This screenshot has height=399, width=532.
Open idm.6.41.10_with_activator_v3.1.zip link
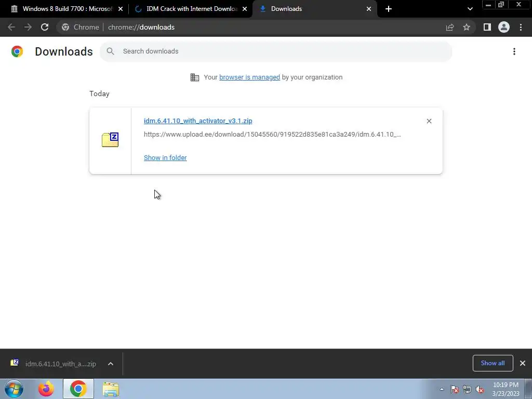(198, 121)
